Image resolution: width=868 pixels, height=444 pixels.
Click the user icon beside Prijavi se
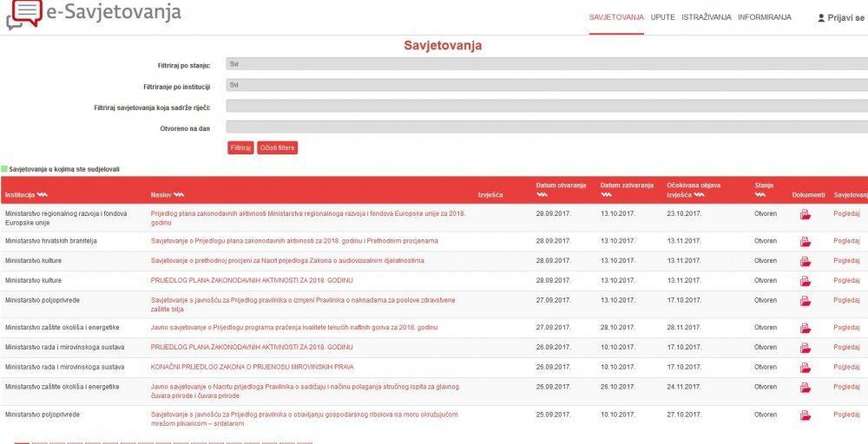coord(821,17)
